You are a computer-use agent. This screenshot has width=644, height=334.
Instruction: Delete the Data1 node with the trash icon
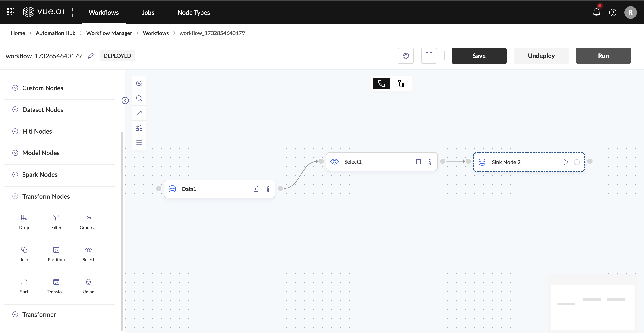pyautogui.click(x=256, y=189)
